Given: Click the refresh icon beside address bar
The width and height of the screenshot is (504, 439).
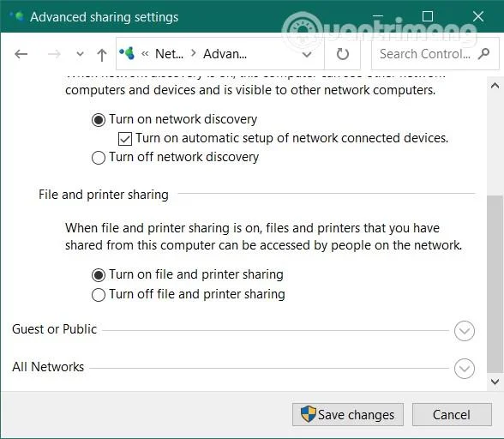Looking at the screenshot, I should 342,54.
